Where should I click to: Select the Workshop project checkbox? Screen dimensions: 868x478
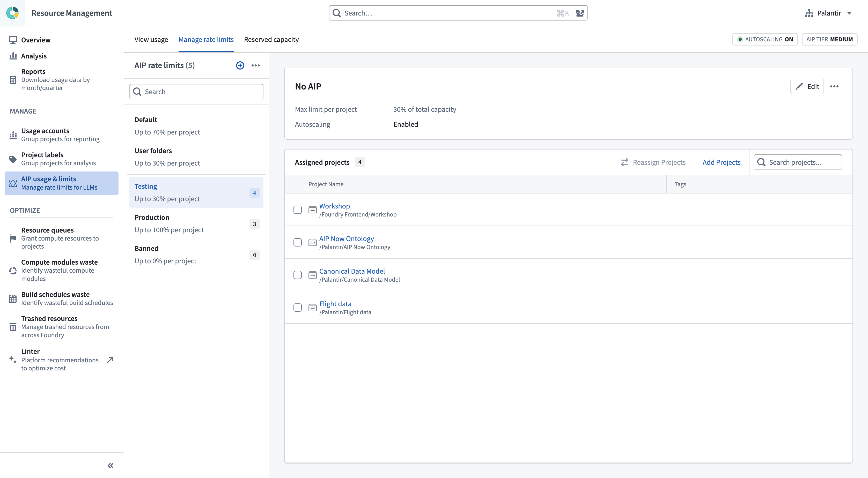298,210
